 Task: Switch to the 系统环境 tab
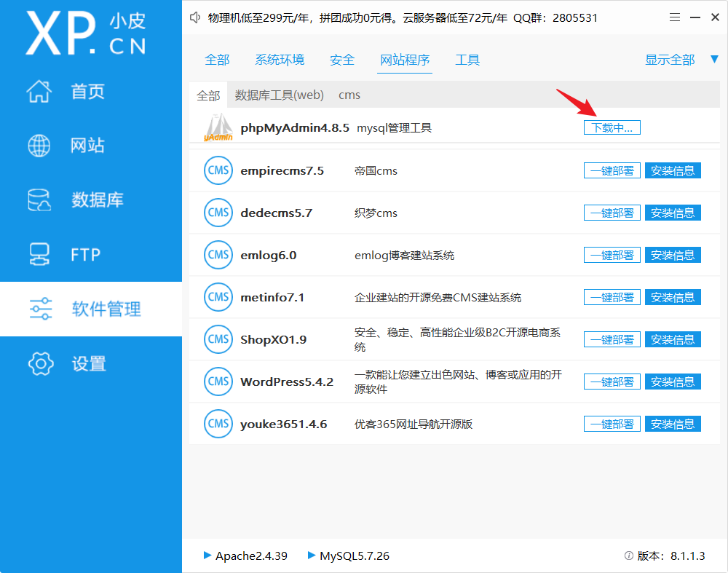pyautogui.click(x=280, y=60)
